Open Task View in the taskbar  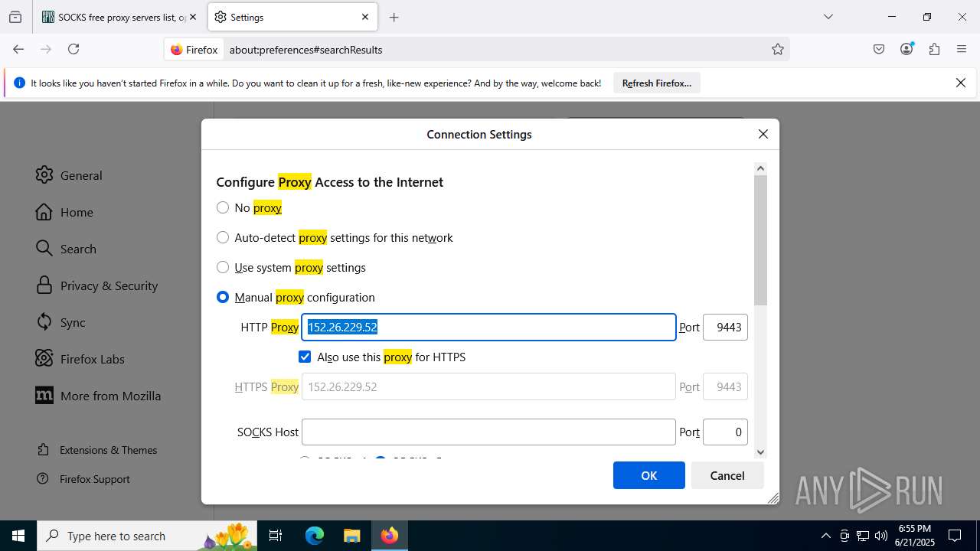pyautogui.click(x=276, y=536)
